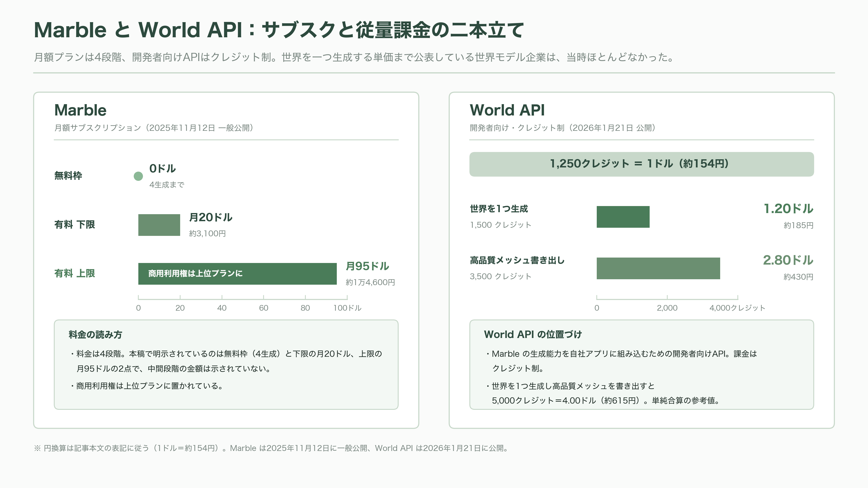This screenshot has height=488, width=868.
Task: Click the 4,000クレジット axis label
Action: (737, 308)
